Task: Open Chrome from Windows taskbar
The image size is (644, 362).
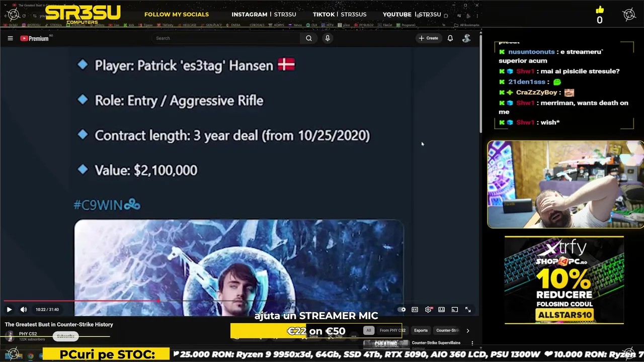Action: (x=31, y=356)
